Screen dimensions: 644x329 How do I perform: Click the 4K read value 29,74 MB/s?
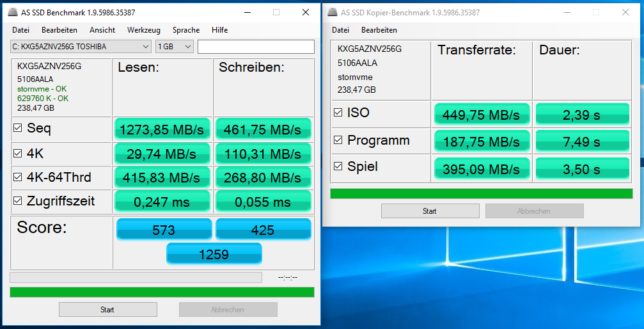point(162,154)
